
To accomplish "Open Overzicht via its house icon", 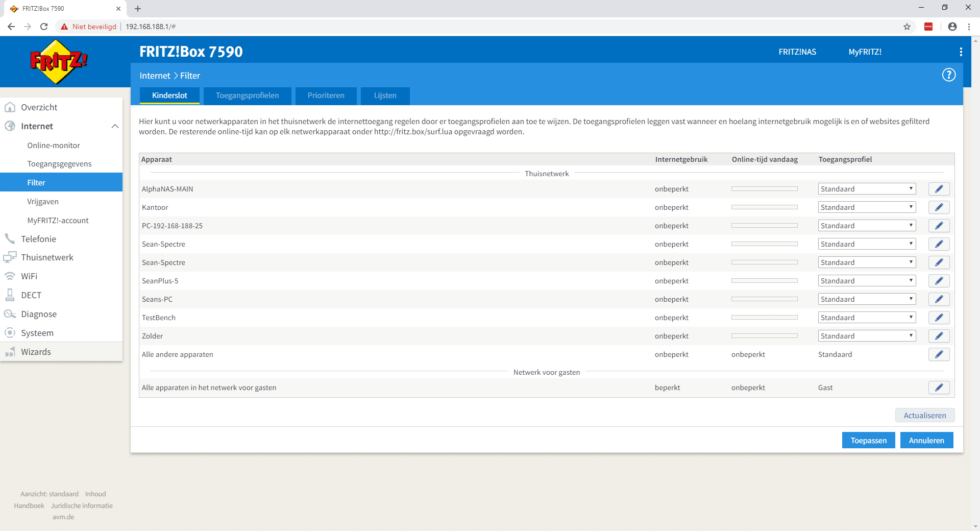I will tap(10, 107).
